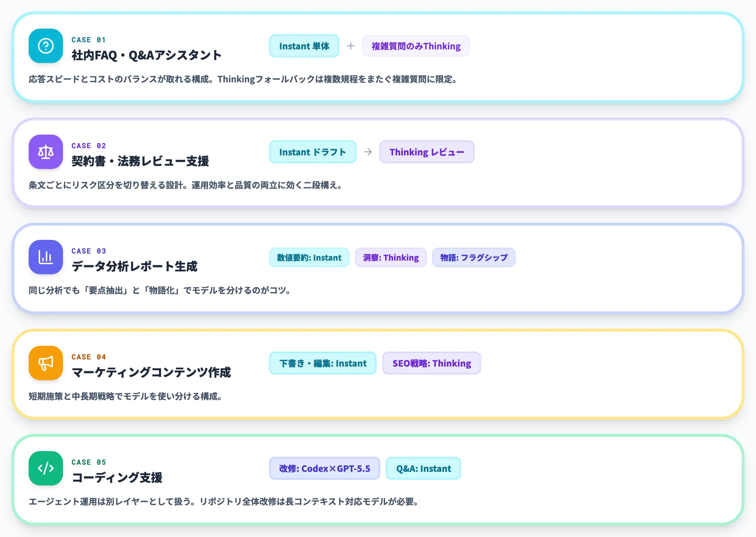Click the megaphone icon for CASE 04
Image resolution: width=756 pixels, height=537 pixels.
point(46,363)
